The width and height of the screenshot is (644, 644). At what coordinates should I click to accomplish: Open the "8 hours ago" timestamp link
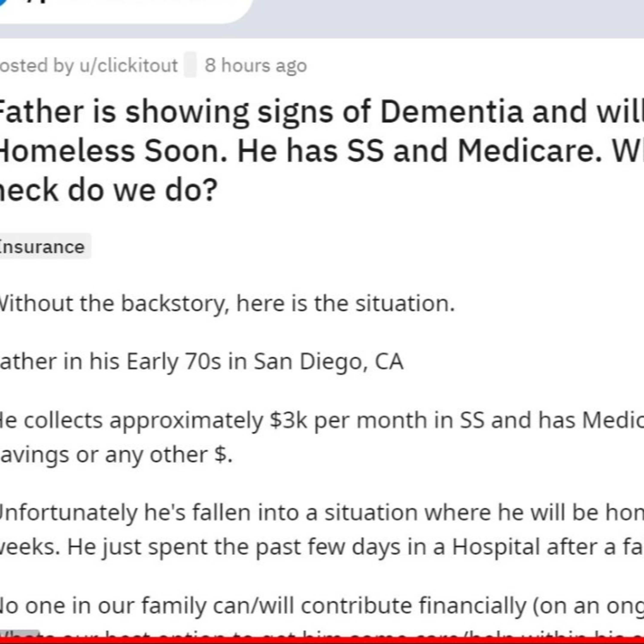pyautogui.click(x=256, y=65)
